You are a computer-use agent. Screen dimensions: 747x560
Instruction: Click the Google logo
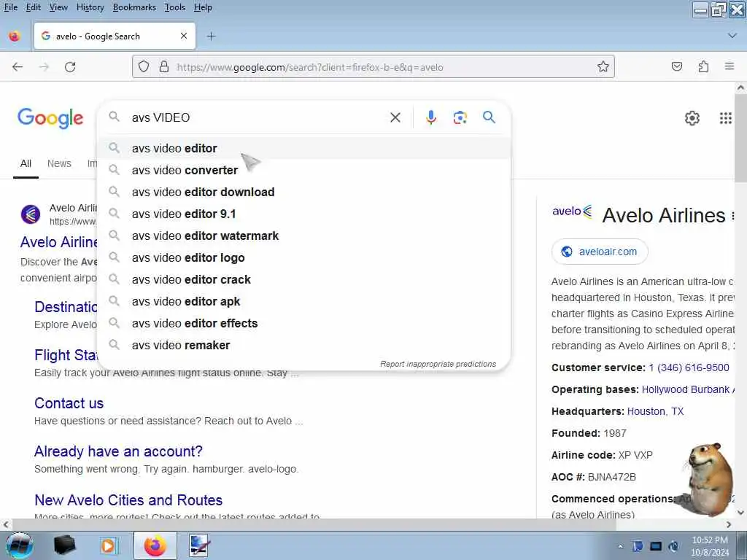(50, 118)
